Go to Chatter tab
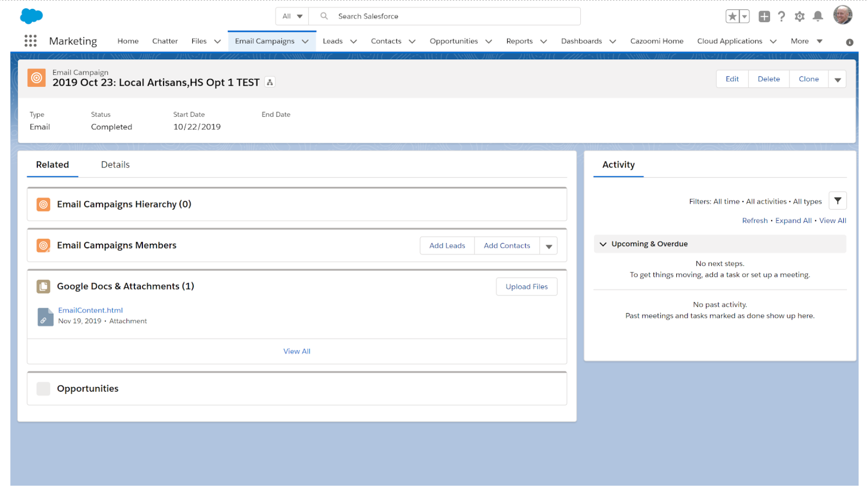The image size is (868, 502). point(165,41)
